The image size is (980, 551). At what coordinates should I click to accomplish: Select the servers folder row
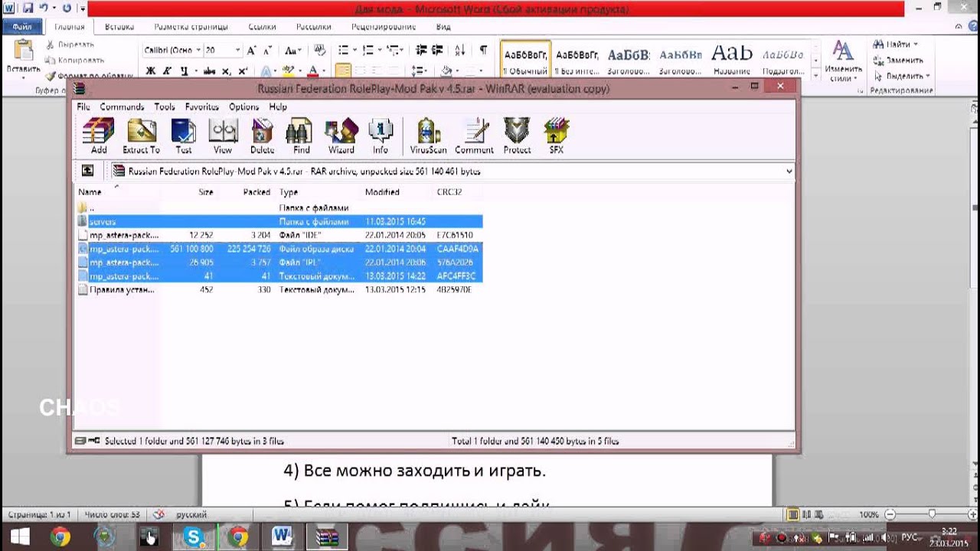tap(279, 221)
